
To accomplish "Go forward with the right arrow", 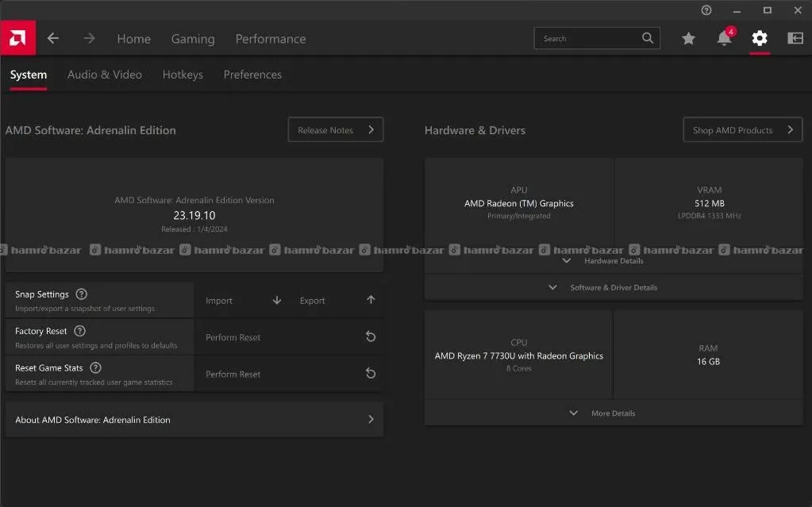I will pos(89,38).
